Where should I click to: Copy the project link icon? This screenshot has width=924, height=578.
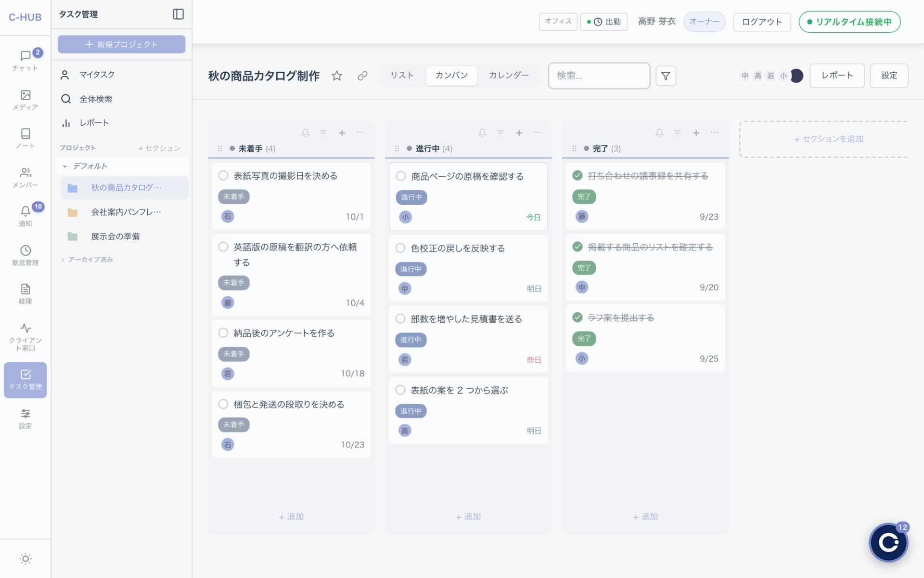(362, 76)
